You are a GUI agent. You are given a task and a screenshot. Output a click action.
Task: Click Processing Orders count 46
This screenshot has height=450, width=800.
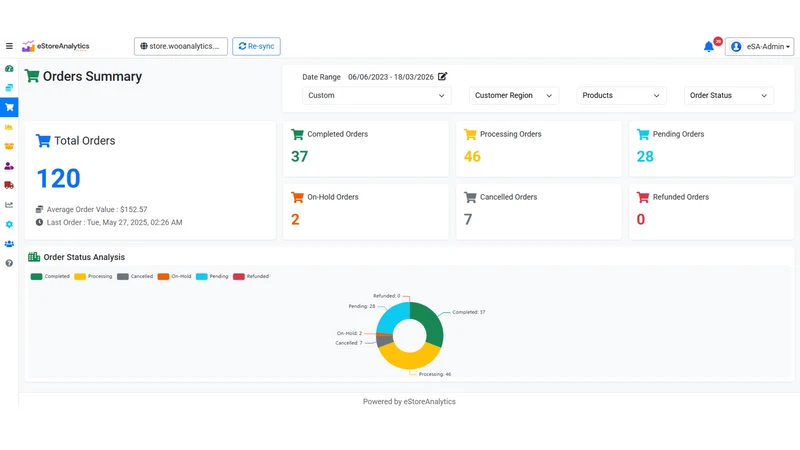click(x=472, y=157)
